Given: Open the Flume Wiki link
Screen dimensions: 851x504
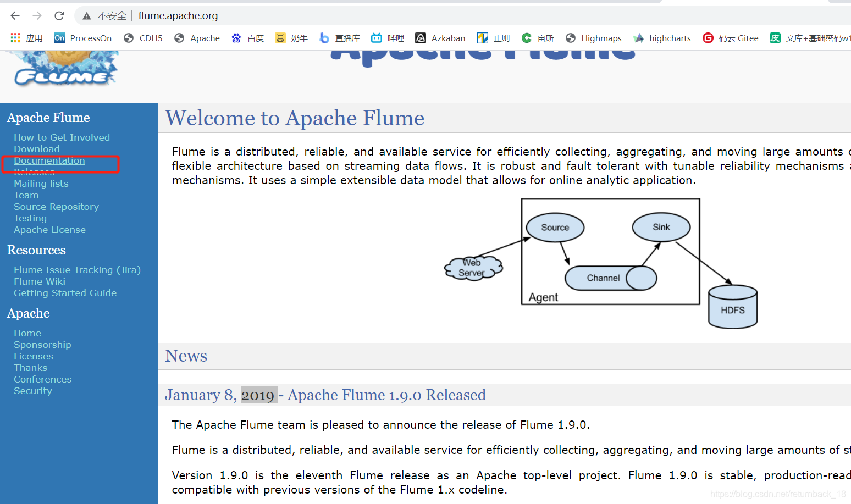Looking at the screenshot, I should click(40, 281).
